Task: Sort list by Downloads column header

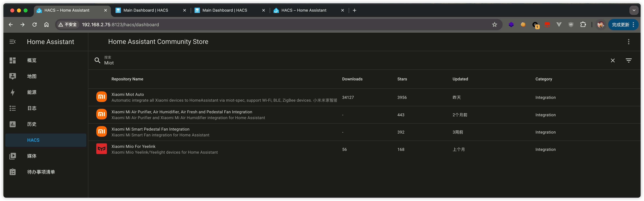Action: [x=352, y=79]
